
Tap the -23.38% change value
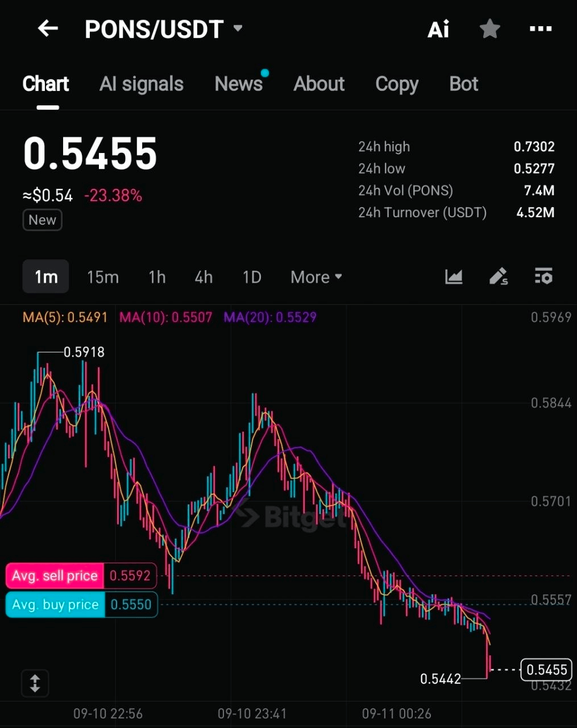pos(113,196)
